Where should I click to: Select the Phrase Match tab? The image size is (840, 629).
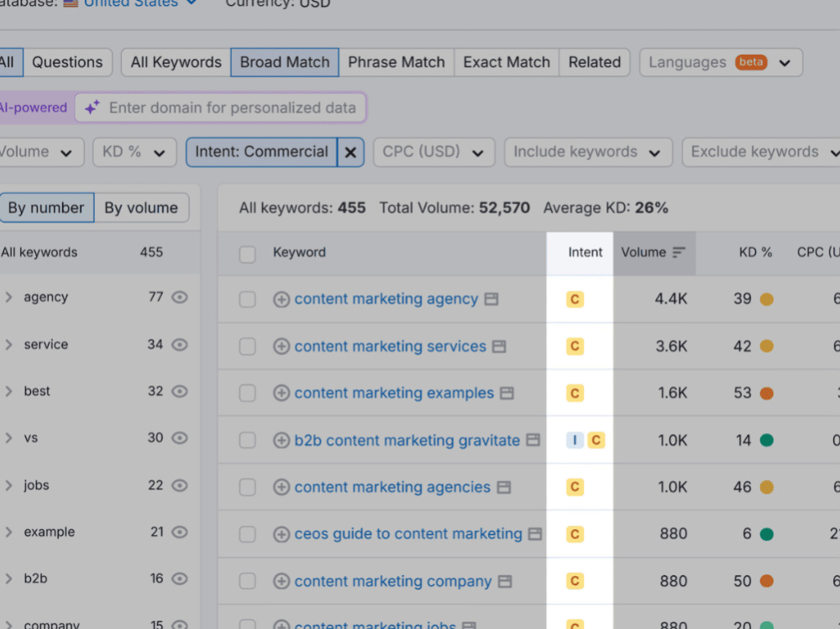coord(396,62)
